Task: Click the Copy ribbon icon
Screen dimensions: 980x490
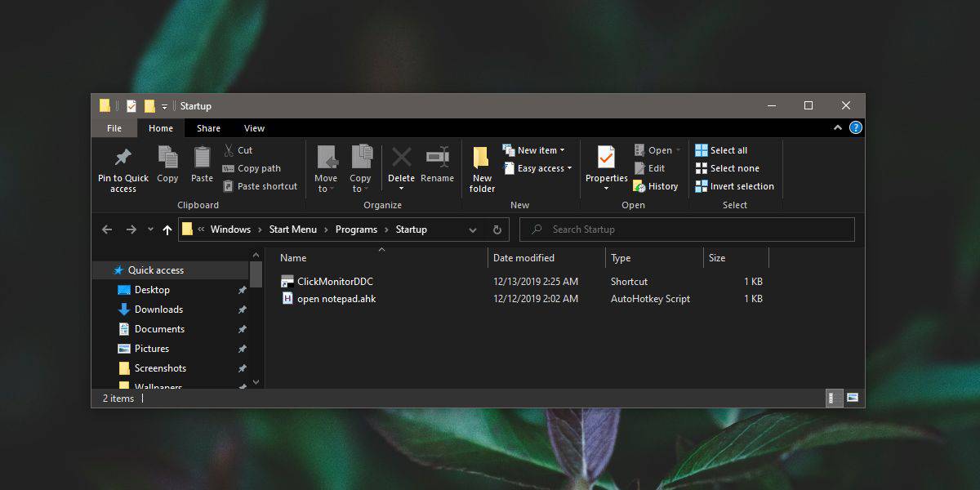Action: tap(167, 164)
